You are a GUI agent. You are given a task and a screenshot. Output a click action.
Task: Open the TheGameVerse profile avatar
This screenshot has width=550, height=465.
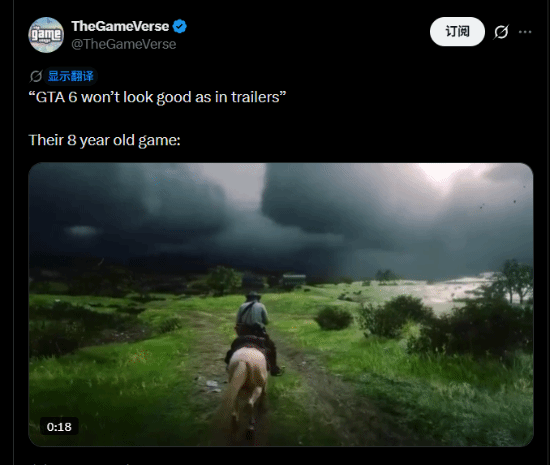pos(46,35)
